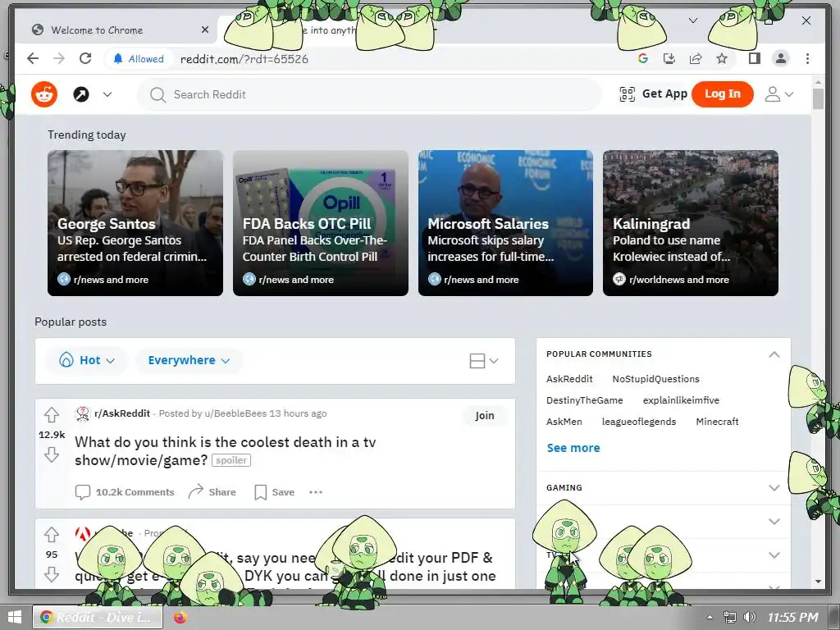Click the 11:55 PM clock
The height and width of the screenshot is (630, 840).
[x=793, y=617]
